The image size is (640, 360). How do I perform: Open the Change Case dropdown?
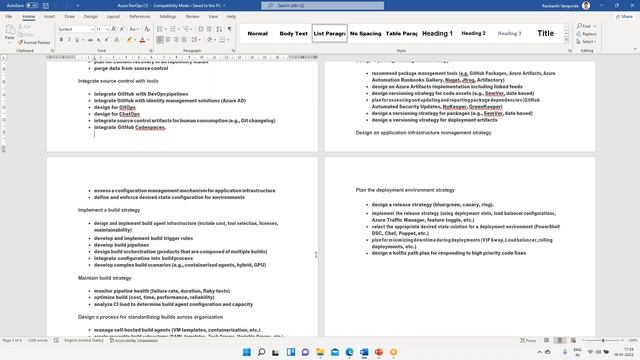[x=133, y=29]
